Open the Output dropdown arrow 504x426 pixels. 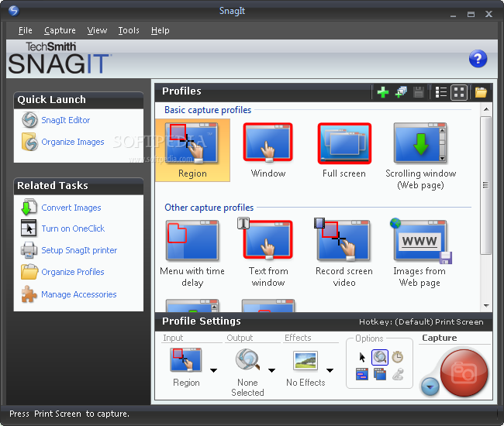tap(271, 370)
